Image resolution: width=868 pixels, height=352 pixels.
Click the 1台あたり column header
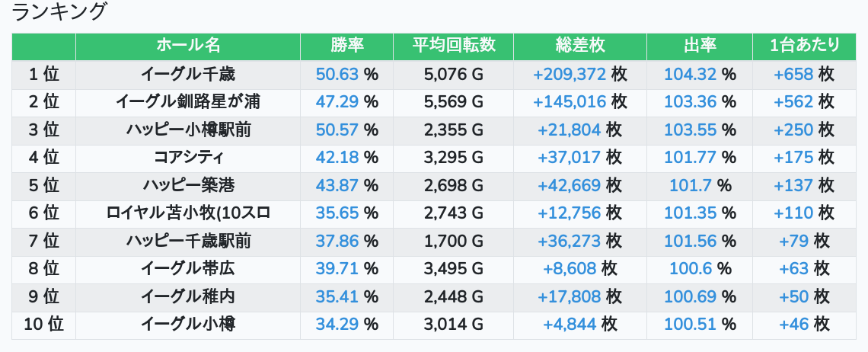click(805, 46)
